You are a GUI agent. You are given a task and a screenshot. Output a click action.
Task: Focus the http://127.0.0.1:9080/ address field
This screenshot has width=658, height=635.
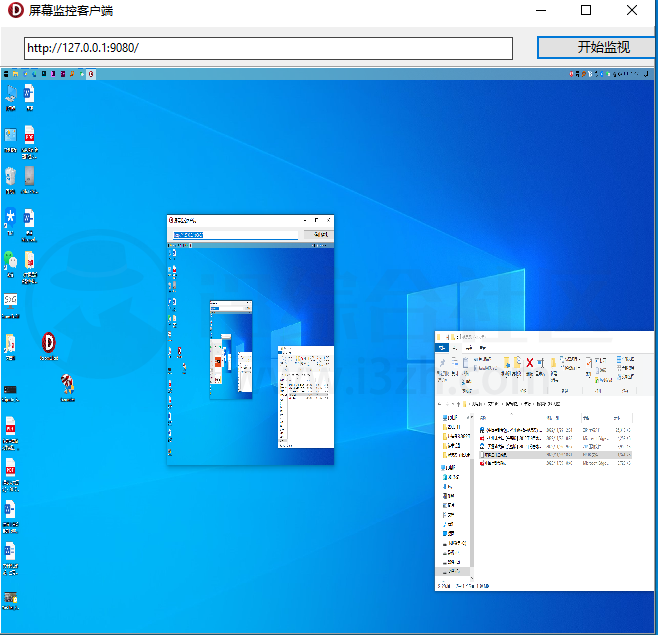(268, 48)
